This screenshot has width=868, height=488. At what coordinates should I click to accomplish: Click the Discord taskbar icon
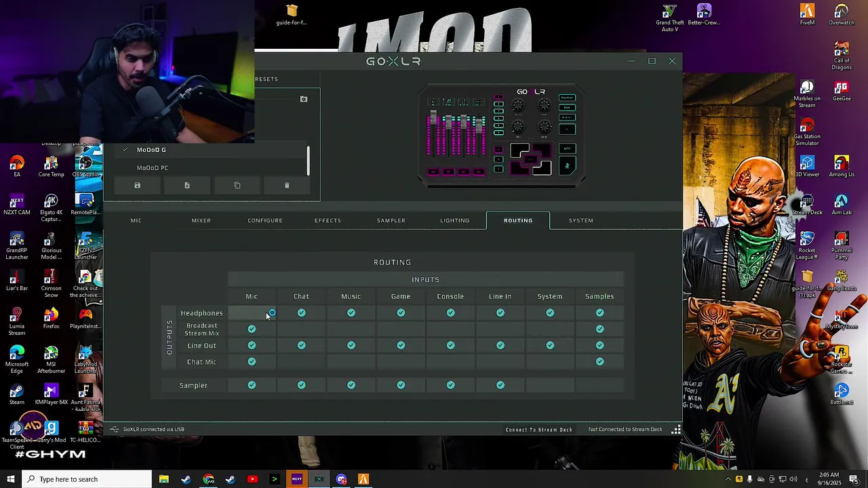pyautogui.click(x=341, y=479)
